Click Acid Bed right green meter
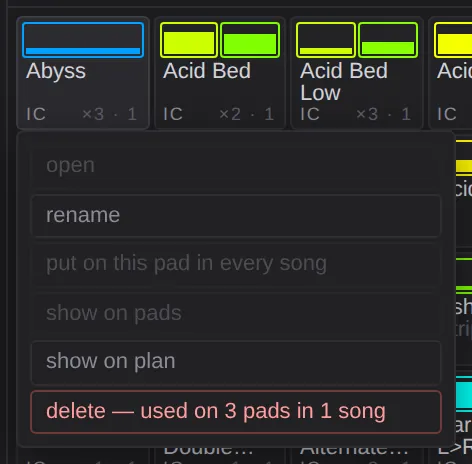The height and width of the screenshot is (464, 472). click(x=250, y=40)
